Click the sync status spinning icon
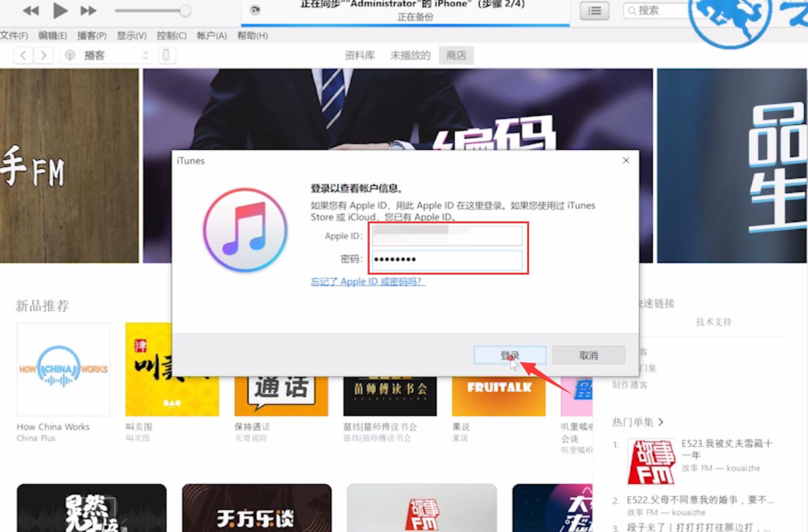The height and width of the screenshot is (532, 808). pos(254,10)
